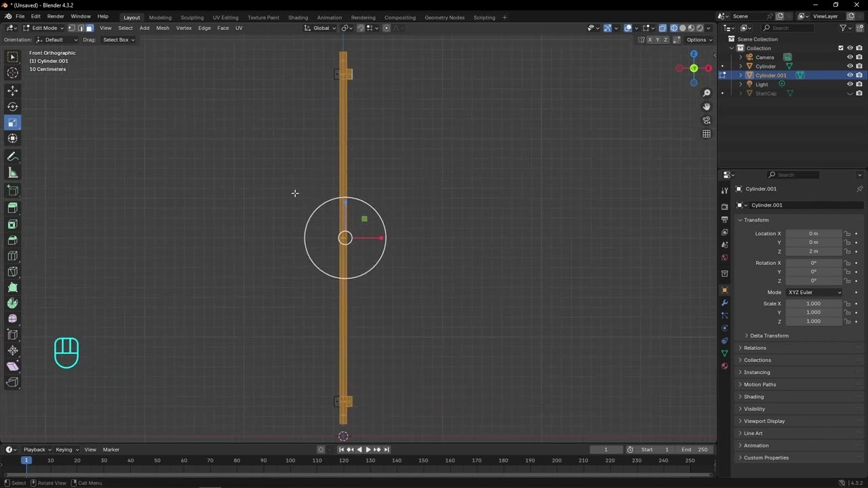
Task: Open the Material properties tab icon
Action: click(x=724, y=366)
